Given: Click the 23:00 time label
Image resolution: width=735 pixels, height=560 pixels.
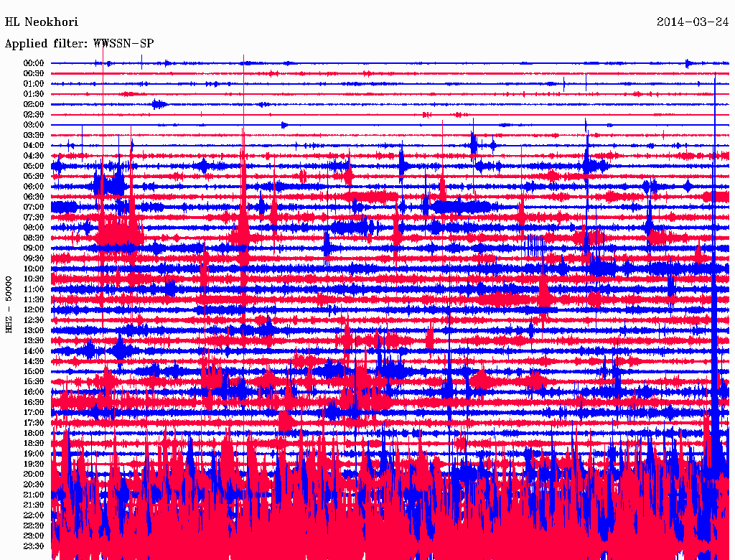Looking at the screenshot, I should pyautogui.click(x=34, y=536).
